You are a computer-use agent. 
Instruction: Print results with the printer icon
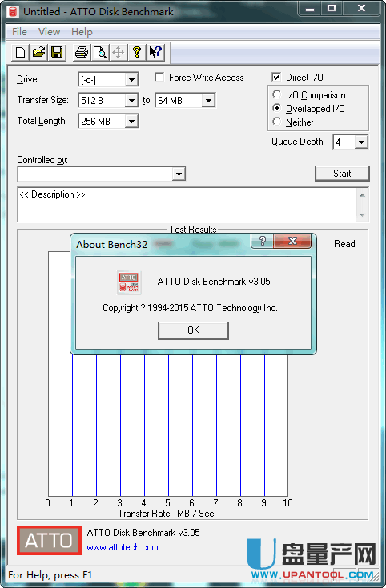click(82, 52)
